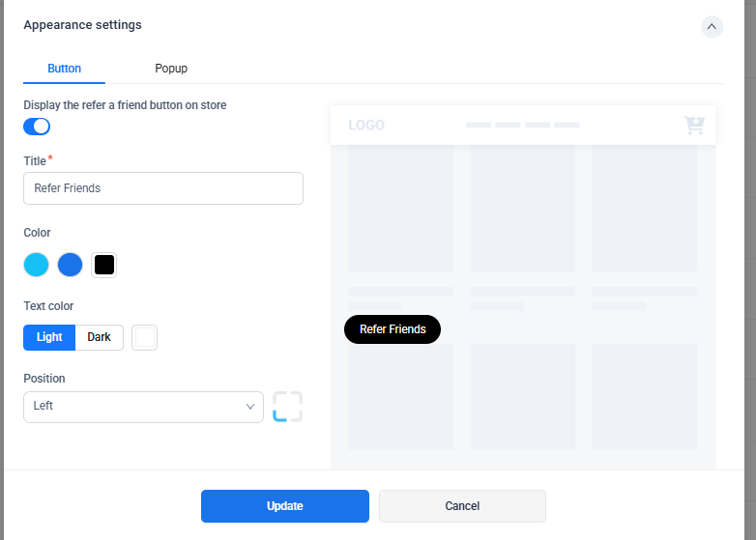
Task: Pick the light cyan color swatch
Action: tap(37, 265)
